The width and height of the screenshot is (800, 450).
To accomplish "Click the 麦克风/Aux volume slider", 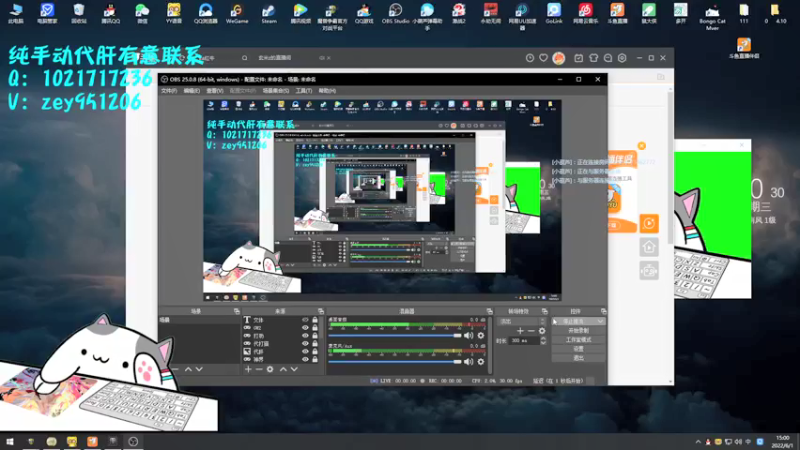I will point(395,362).
